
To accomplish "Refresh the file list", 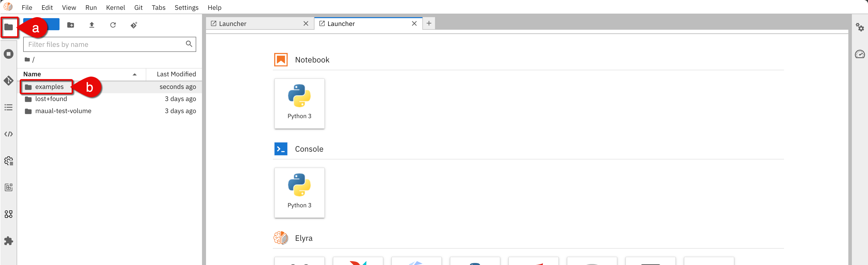I will coord(113,25).
